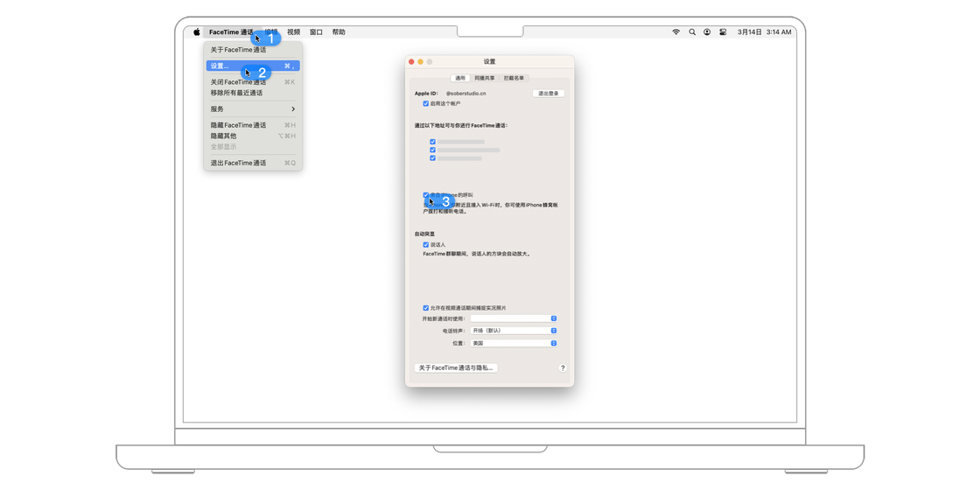Open the 开始新通话时使用 dropdown
The image size is (980, 490).
[x=514, y=318]
